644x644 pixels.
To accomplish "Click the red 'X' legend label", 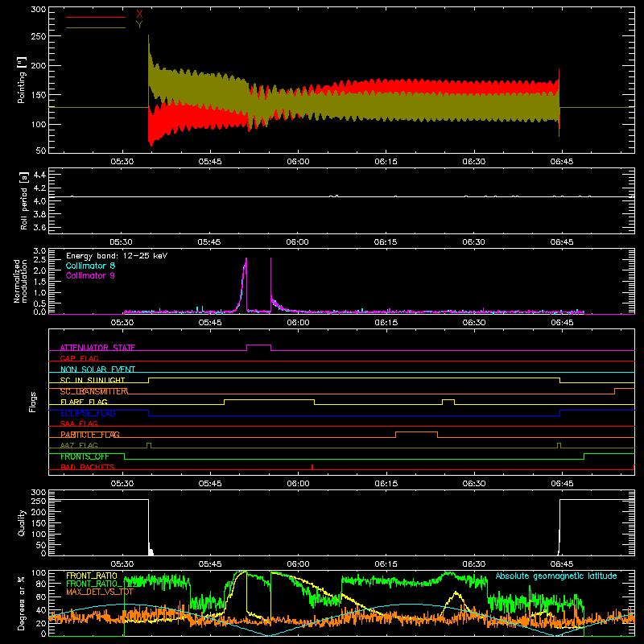I will point(139,14).
